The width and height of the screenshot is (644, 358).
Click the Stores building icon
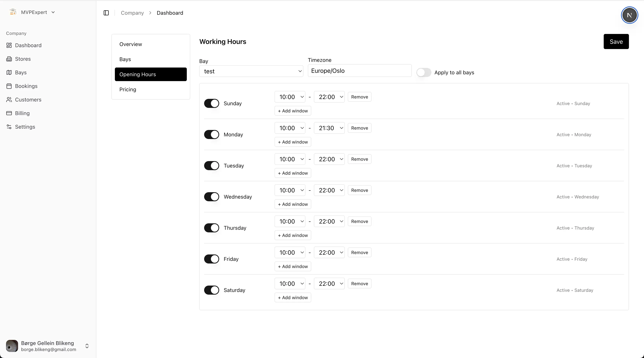[x=9, y=59]
